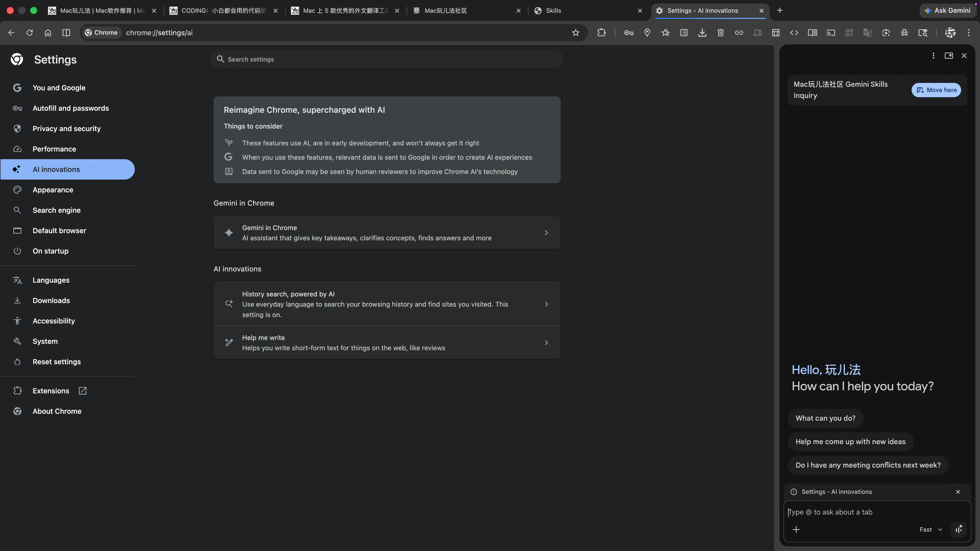Click the Downloads arrow icon in toolbar
The height and width of the screenshot is (551, 980).
(702, 33)
